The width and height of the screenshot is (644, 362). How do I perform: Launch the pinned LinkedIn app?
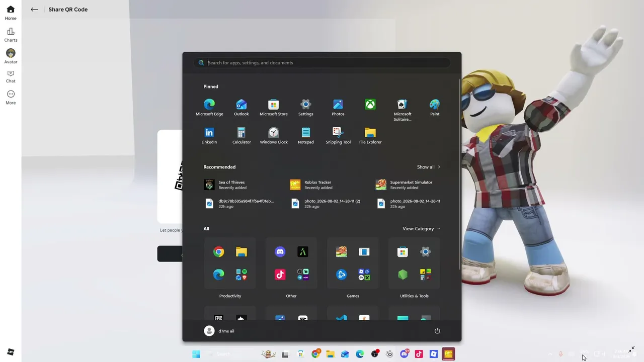(209, 136)
